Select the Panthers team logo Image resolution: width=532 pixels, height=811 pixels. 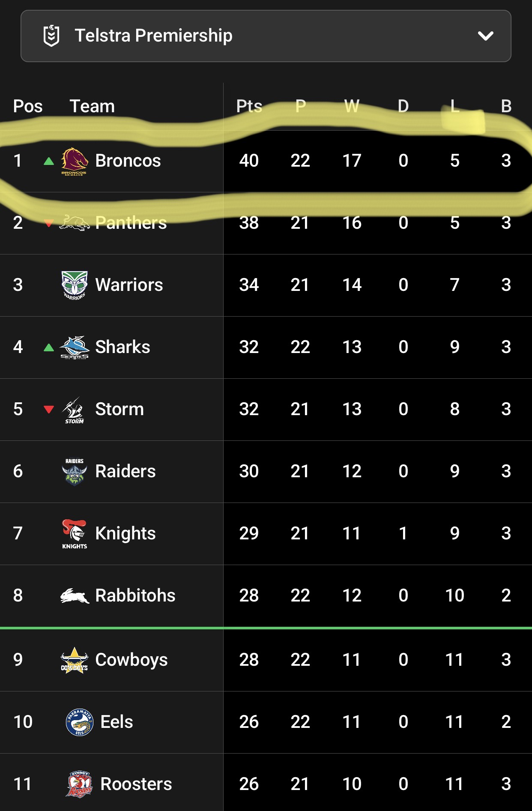75,223
